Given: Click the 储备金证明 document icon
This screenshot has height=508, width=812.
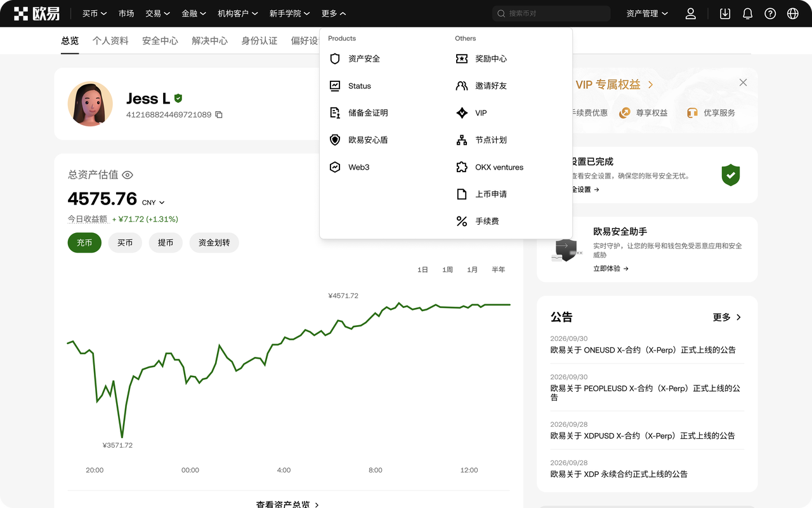Looking at the screenshot, I should coord(335,113).
